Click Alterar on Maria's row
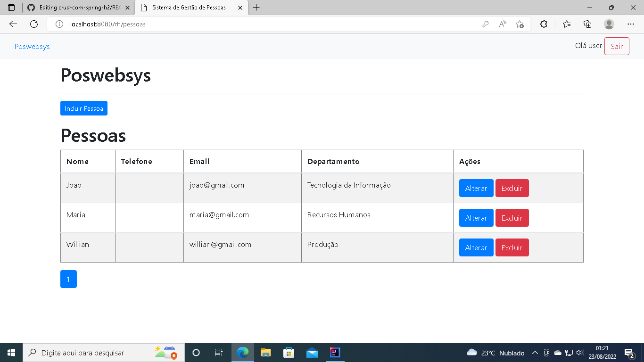The image size is (644, 362). [476, 218]
